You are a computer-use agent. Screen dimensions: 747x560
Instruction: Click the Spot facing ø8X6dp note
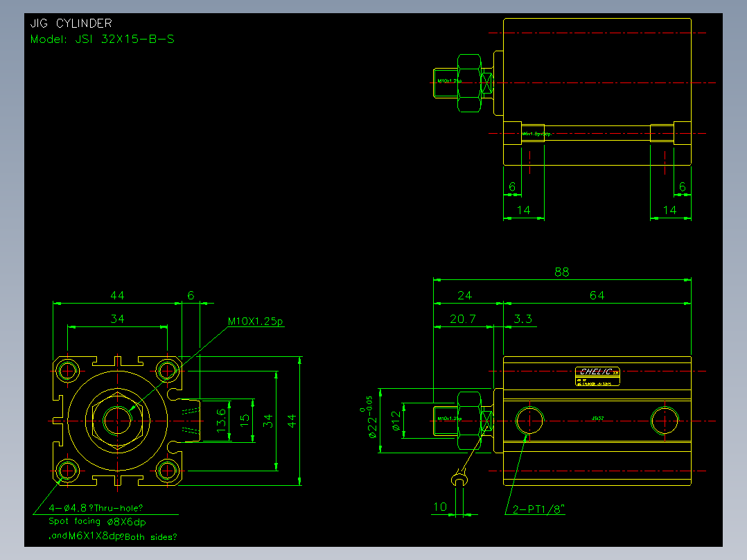click(97, 522)
